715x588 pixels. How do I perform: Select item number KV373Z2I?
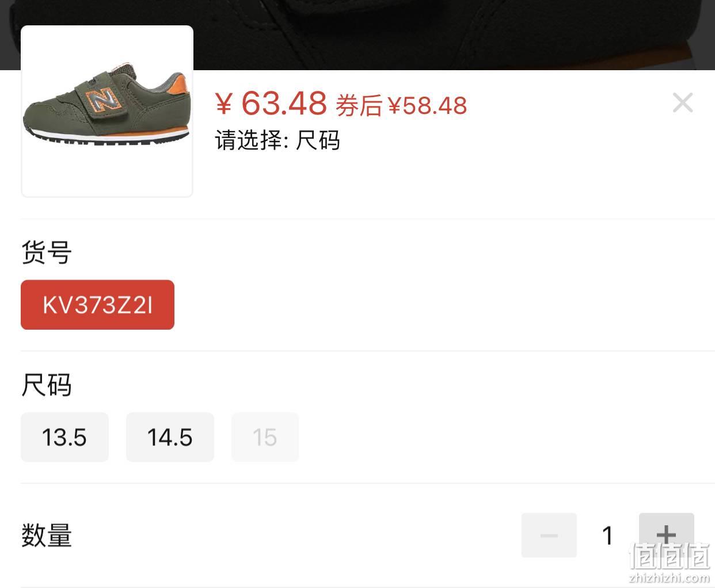97,304
